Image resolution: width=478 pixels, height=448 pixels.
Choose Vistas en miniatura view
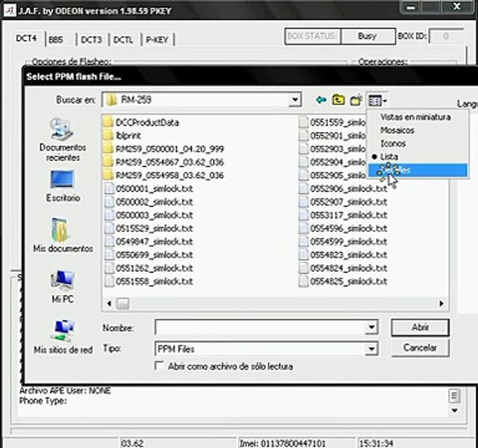(418, 117)
